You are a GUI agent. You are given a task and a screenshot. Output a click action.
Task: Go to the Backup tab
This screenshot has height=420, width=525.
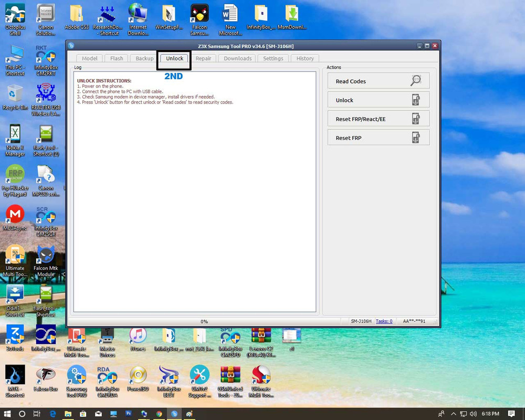coord(144,58)
